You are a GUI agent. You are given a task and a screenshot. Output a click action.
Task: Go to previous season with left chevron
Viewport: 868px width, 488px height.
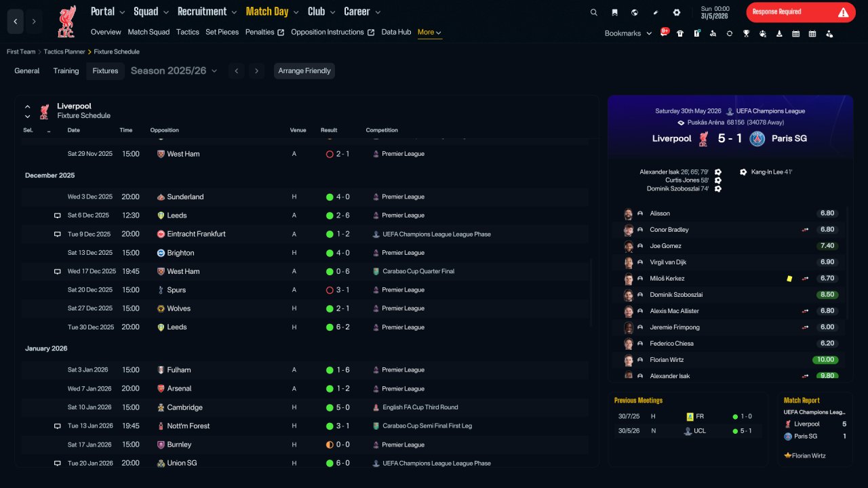tap(237, 71)
